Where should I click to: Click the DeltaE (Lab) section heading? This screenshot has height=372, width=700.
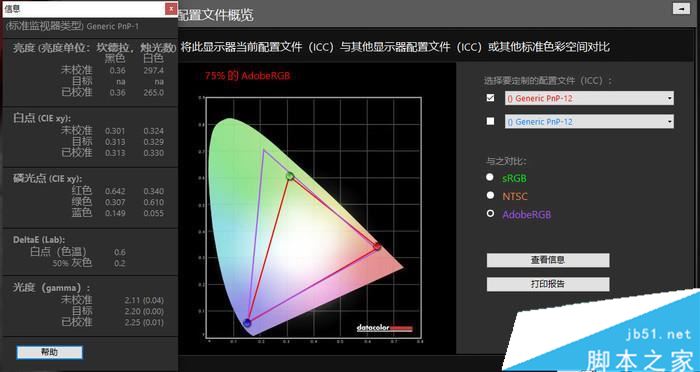[39, 240]
